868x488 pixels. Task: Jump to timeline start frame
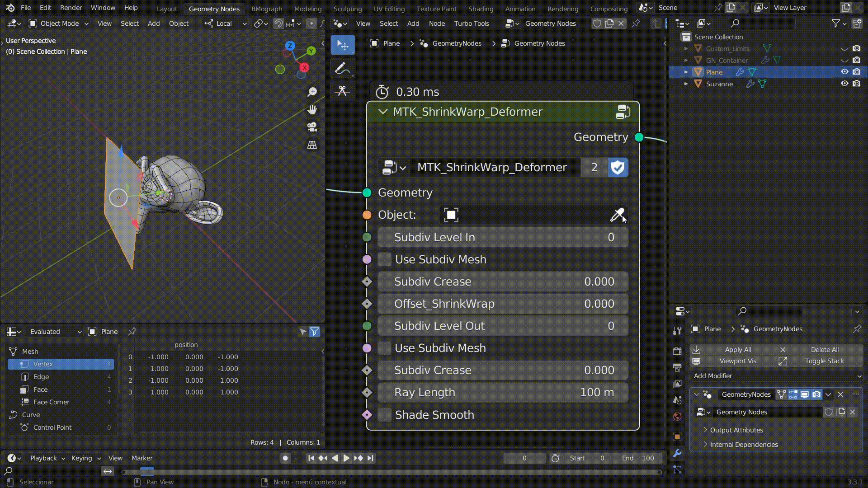coord(311,458)
